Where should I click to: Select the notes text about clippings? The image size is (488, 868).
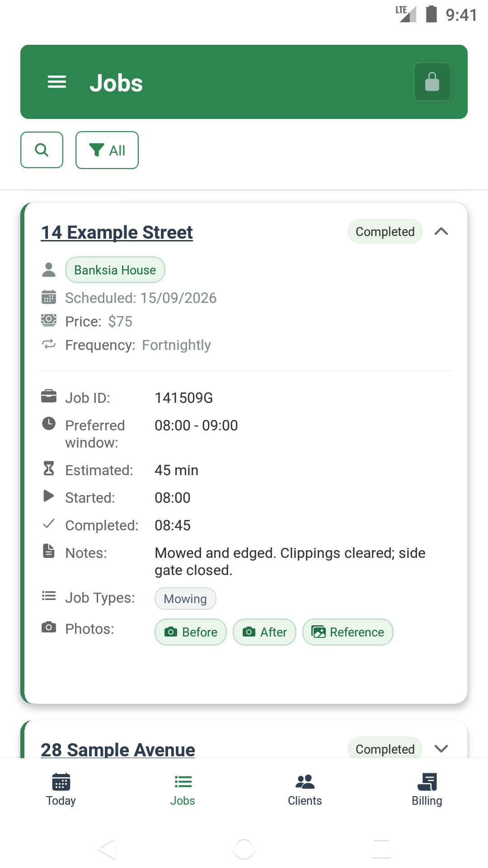tap(290, 561)
